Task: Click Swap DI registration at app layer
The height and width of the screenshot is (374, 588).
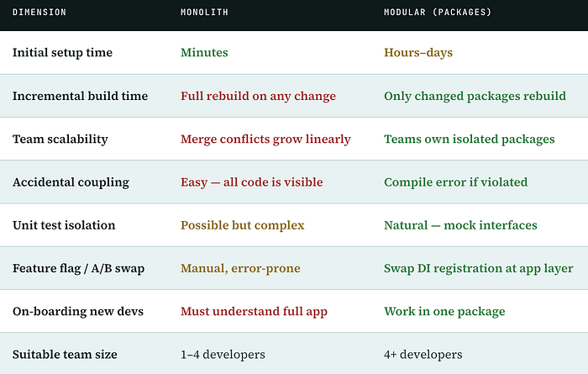Action: coord(479,269)
